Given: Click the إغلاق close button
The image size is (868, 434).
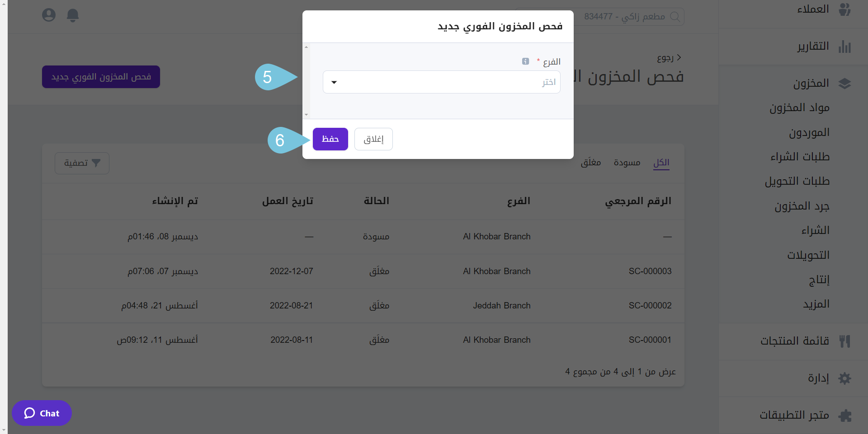Looking at the screenshot, I should 373,139.
